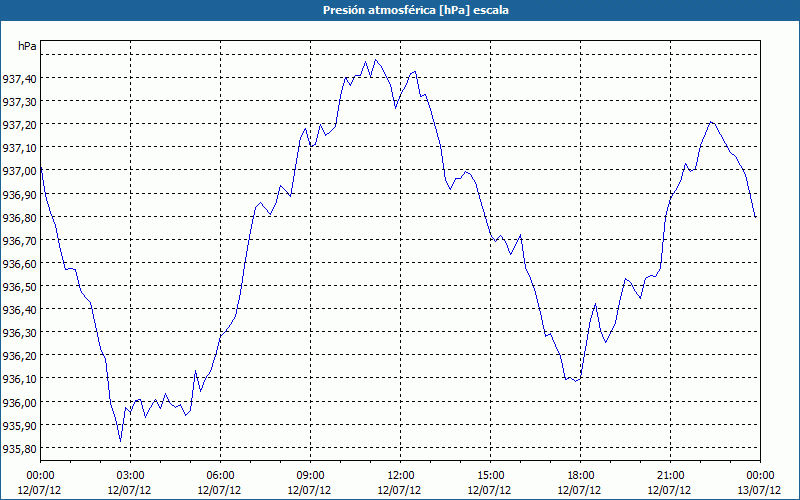Click the 937,10 y-axis label
The image size is (800, 500).
click(x=19, y=147)
